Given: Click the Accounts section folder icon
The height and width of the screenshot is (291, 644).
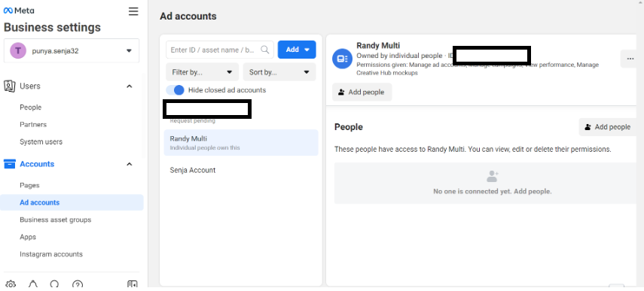Looking at the screenshot, I should click(x=10, y=164).
